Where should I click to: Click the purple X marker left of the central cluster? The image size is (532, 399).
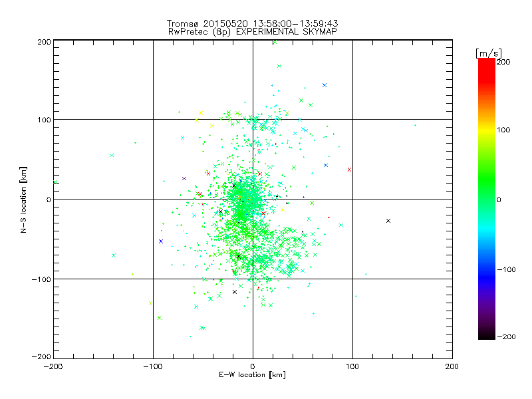[x=184, y=178]
